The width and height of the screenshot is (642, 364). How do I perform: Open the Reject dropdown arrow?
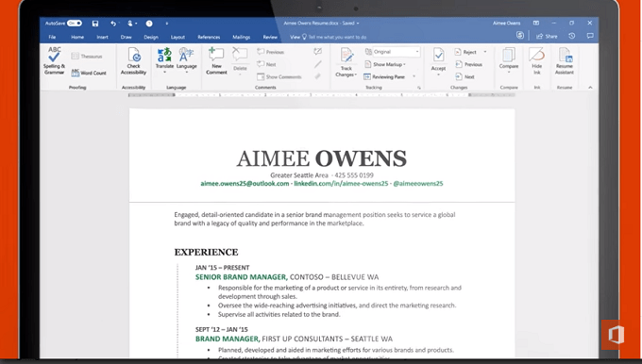tap(485, 52)
